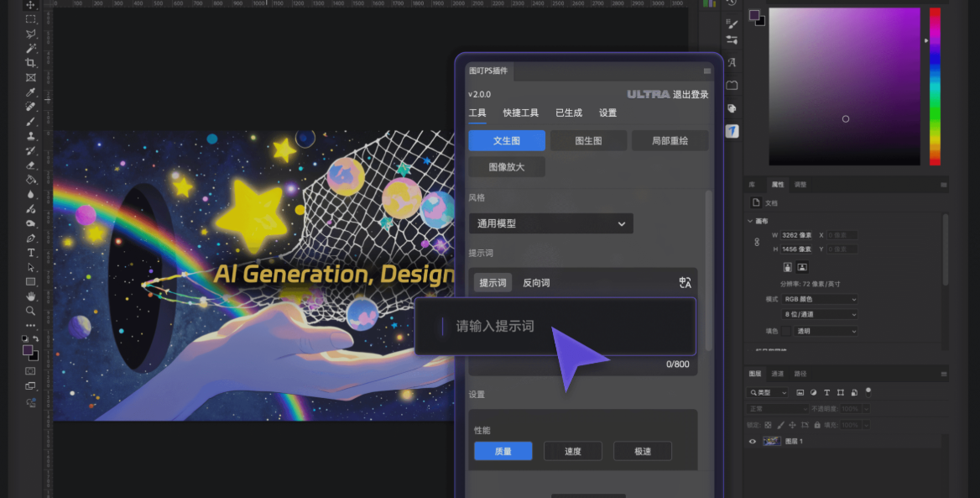Click the translate icon in prompt box
The width and height of the screenshot is (980, 498).
point(685,283)
